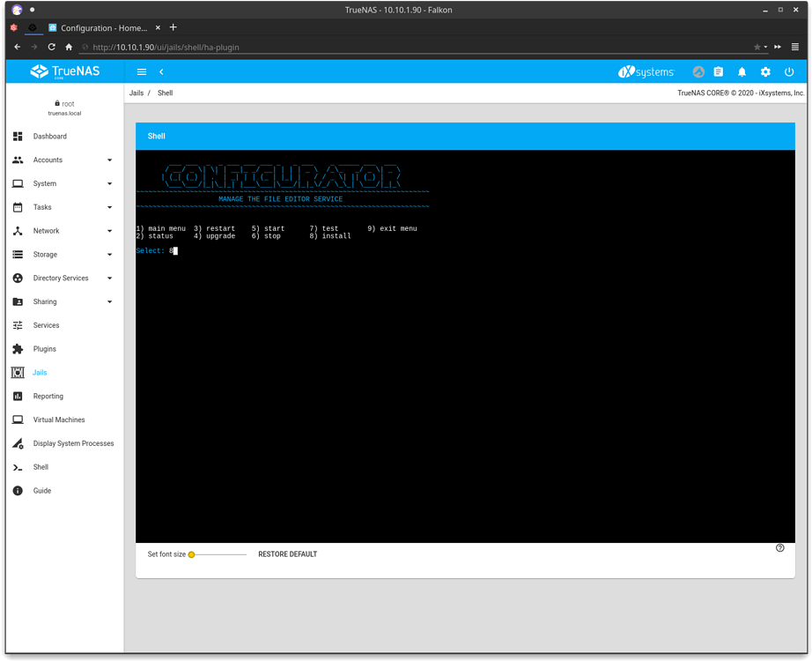Viewport: 812px width, 661px height.
Task: Click the Virtual Machines monitor icon
Action: [18, 420]
